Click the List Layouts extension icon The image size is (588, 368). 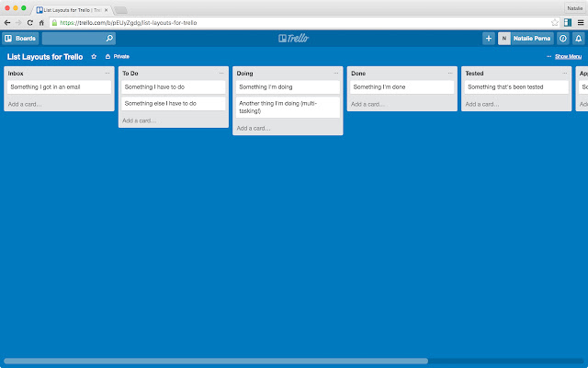coord(568,23)
